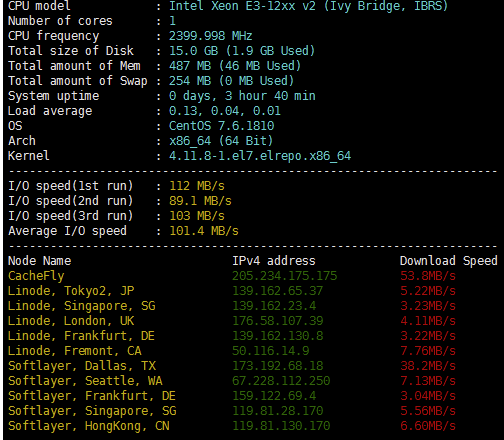The width and height of the screenshot is (504, 440).
Task: Click the CacheFly IP address 205.234.175.175
Action: 285,276
